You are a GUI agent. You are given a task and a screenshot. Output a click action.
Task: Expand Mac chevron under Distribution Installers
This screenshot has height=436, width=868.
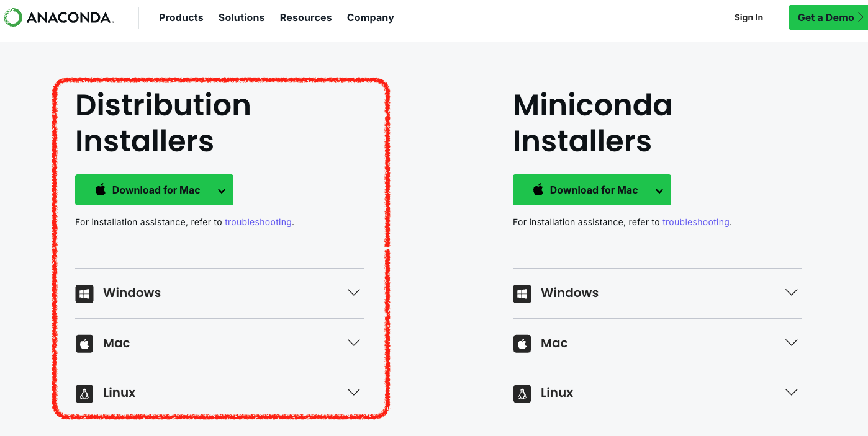pos(354,342)
